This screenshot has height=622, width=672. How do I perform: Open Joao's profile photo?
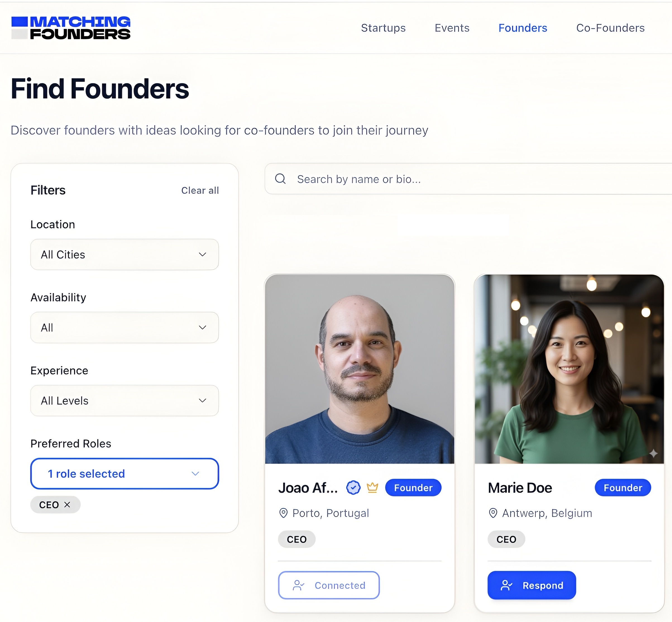(359, 369)
